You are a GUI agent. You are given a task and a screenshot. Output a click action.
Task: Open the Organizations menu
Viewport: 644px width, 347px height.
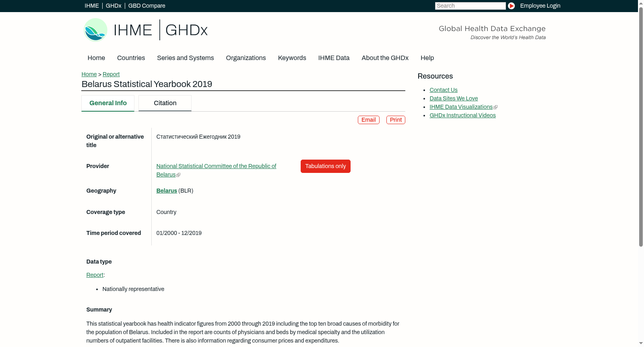(x=246, y=58)
